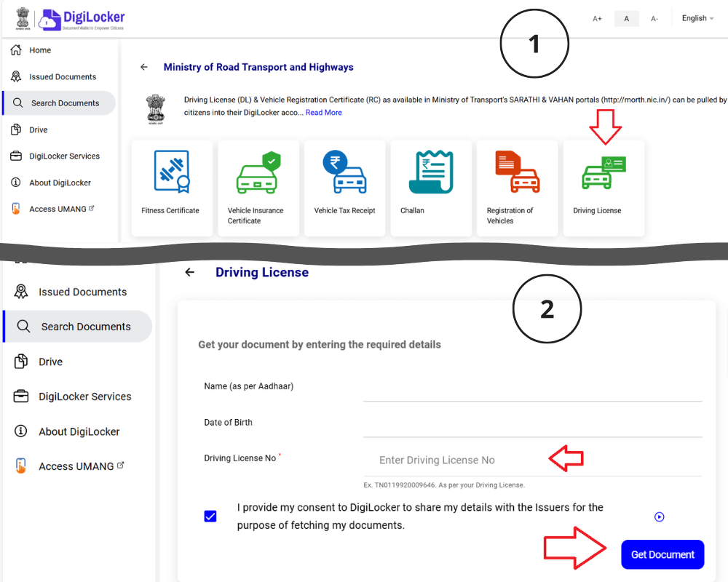This screenshot has width=728, height=582.
Task: Click the Date of Birth field
Action: coord(533,423)
